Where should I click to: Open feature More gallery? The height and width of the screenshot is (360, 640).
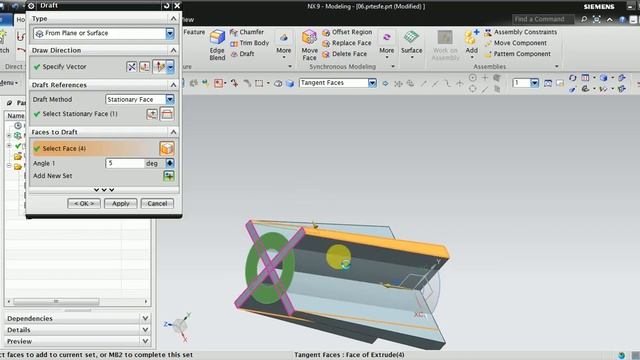click(284, 44)
